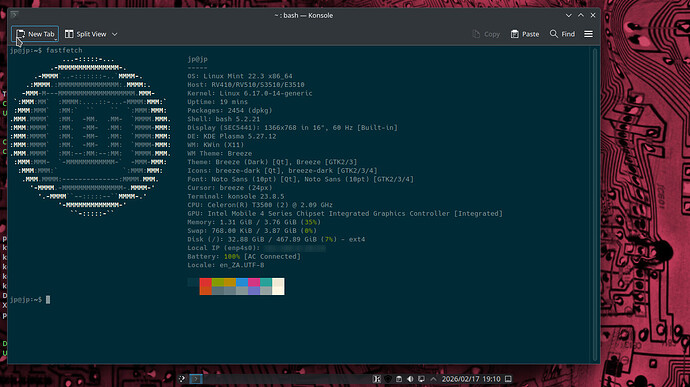Click the 'Terminal: konsole 23.8.5' text

point(236,196)
